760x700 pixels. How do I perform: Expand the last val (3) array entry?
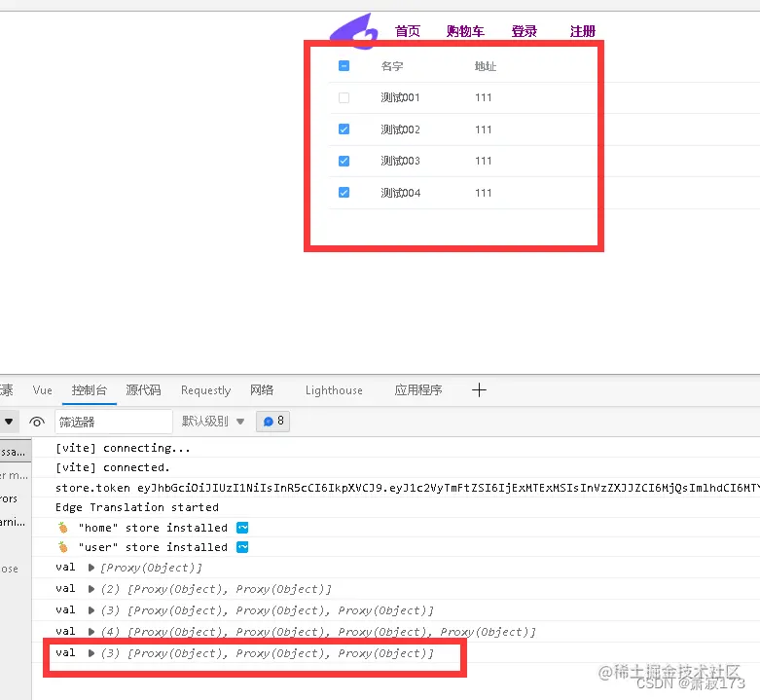coord(90,653)
